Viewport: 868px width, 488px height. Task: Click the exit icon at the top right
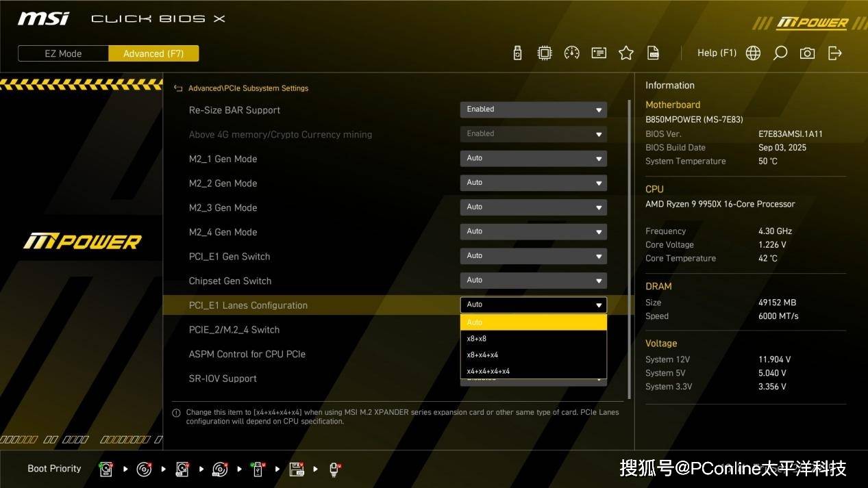tap(835, 53)
